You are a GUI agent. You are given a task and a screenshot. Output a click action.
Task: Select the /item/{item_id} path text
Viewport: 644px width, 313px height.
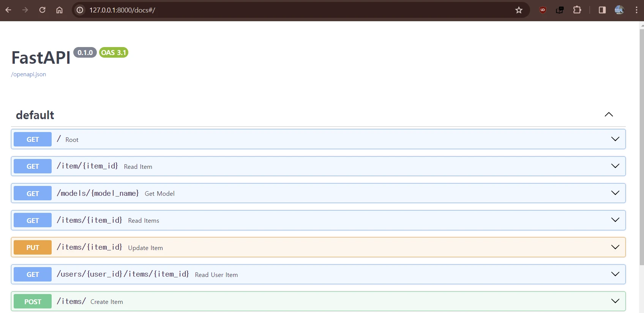click(x=87, y=166)
